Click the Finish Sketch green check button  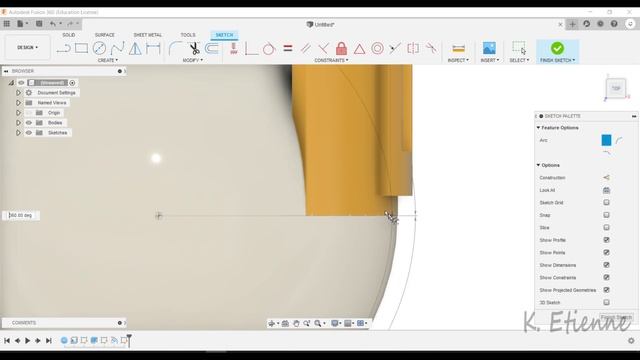(557, 48)
